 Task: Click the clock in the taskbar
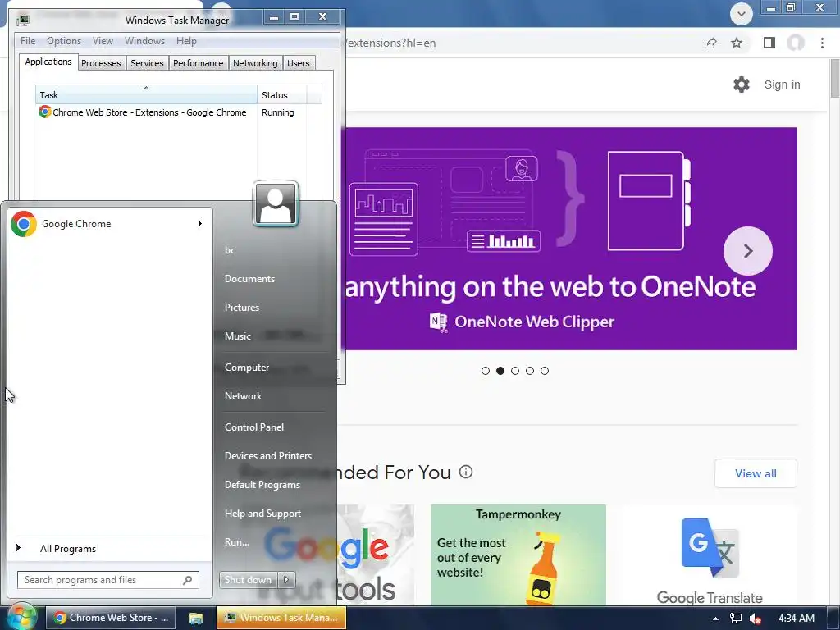click(796, 619)
